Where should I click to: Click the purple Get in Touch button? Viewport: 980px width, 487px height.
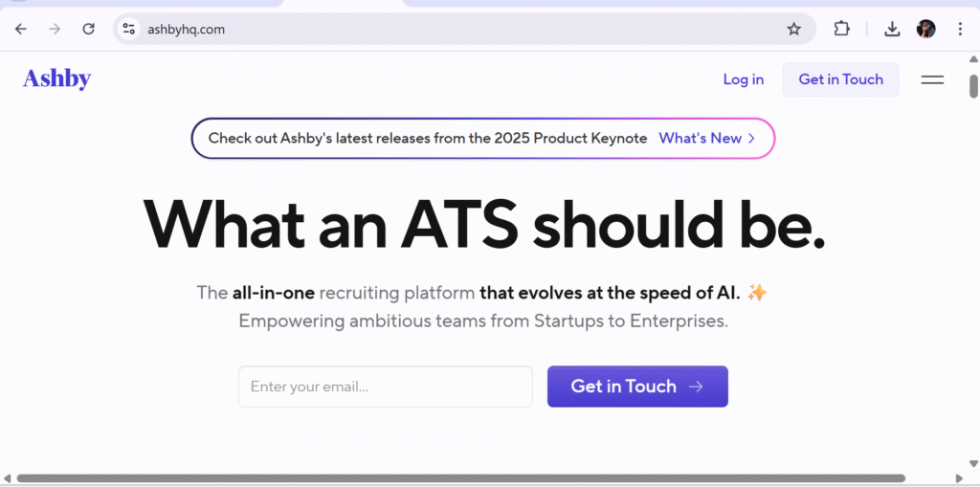click(x=637, y=387)
